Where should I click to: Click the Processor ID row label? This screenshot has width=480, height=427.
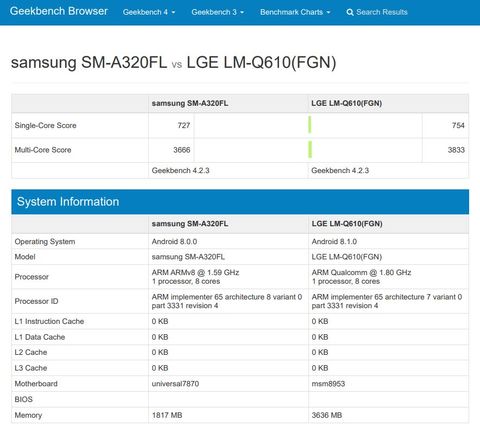tap(36, 301)
